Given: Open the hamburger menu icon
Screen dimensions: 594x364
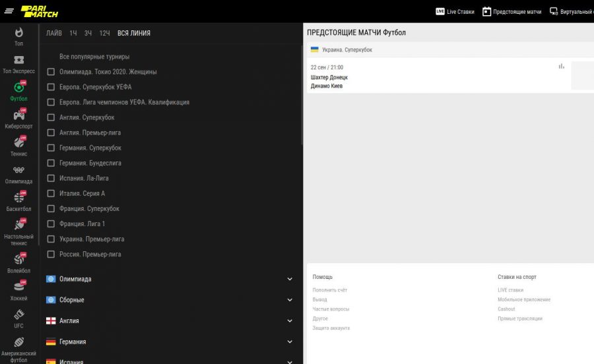Looking at the screenshot, I should (x=9, y=11).
